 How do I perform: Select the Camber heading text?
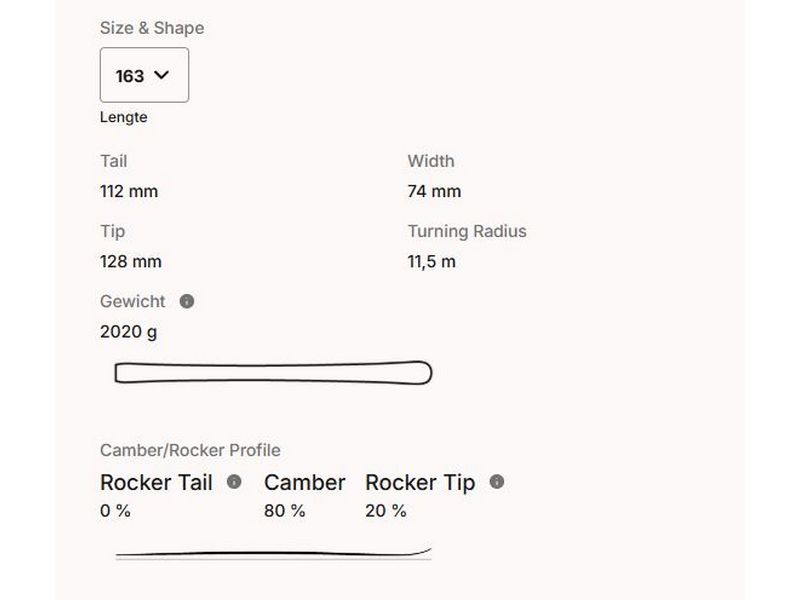point(305,482)
